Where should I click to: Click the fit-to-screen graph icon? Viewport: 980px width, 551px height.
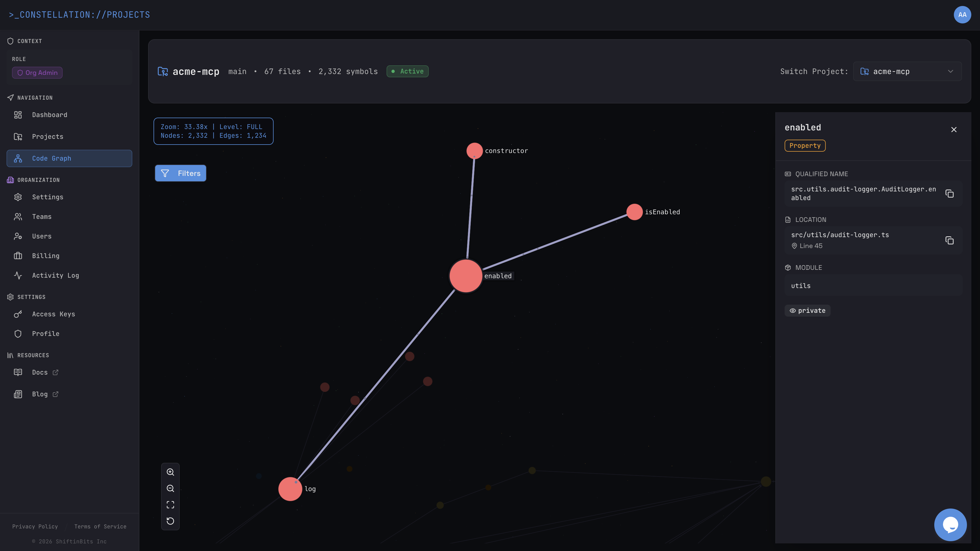(x=170, y=504)
